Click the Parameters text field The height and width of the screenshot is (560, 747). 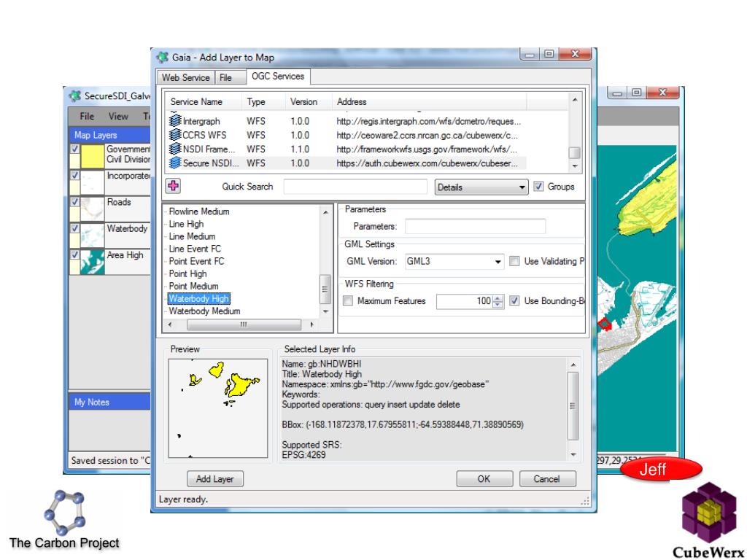click(x=475, y=226)
